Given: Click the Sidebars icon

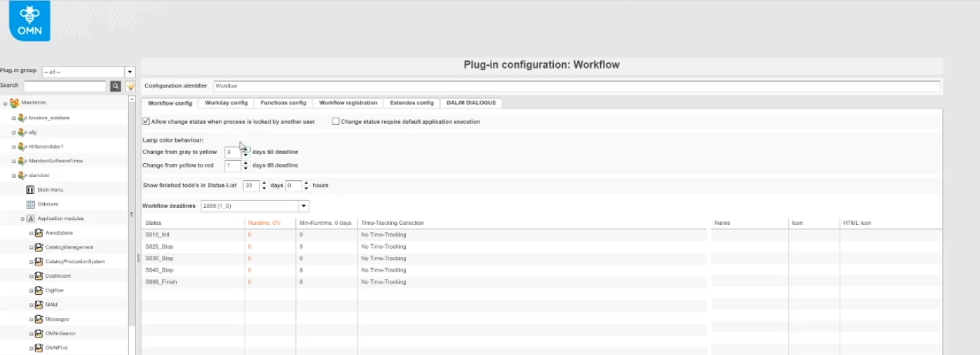Looking at the screenshot, I should point(31,204).
